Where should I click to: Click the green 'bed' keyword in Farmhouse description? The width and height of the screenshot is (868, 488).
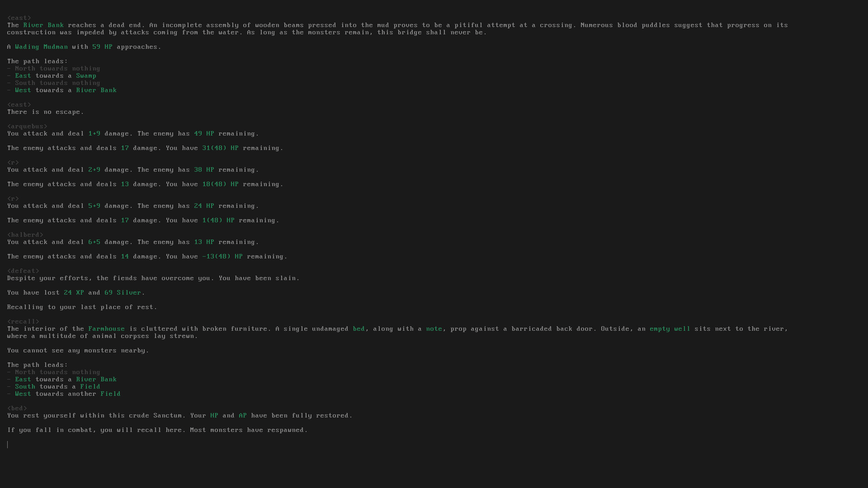[359, 329]
